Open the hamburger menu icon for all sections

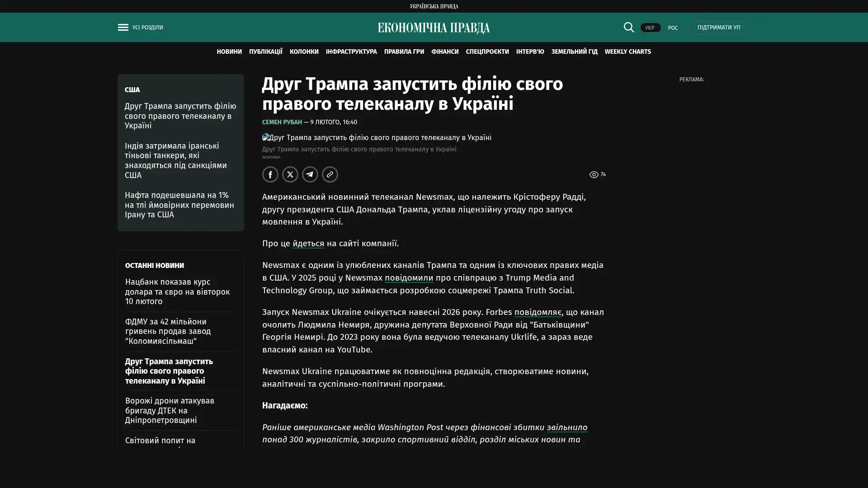[x=123, y=28]
